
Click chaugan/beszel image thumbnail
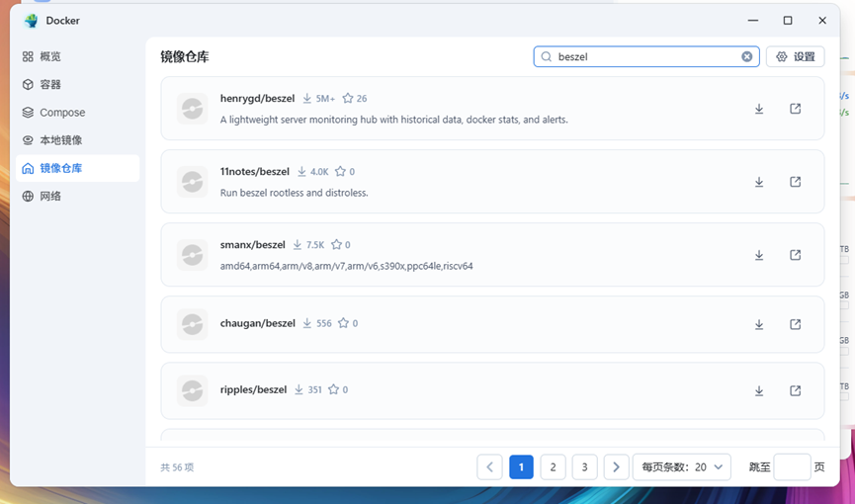192,324
